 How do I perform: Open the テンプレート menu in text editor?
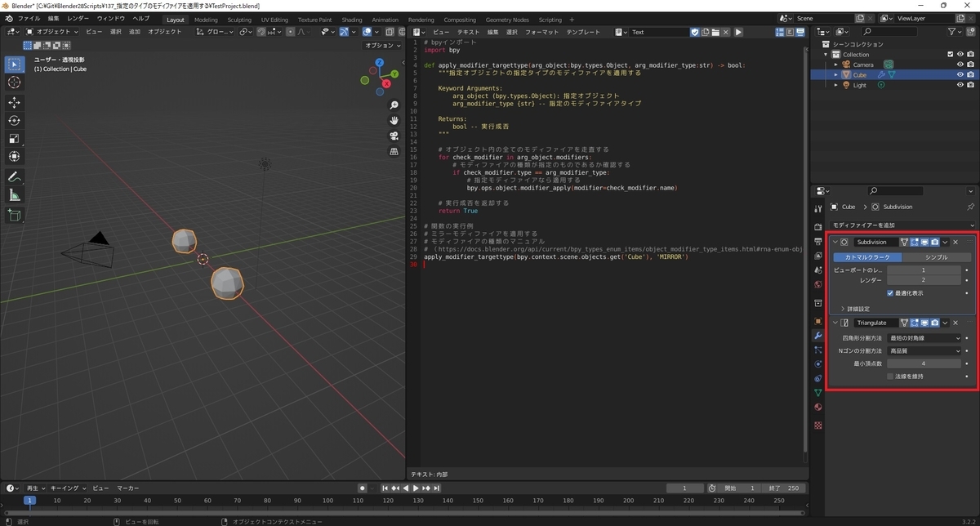point(584,32)
